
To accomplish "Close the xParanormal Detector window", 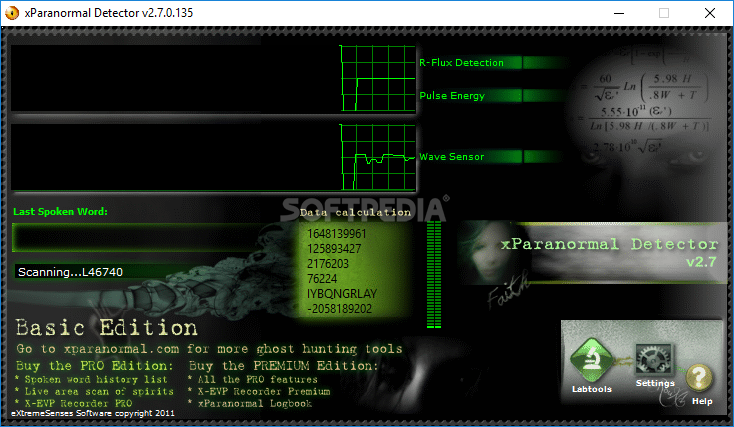I will click(710, 13).
